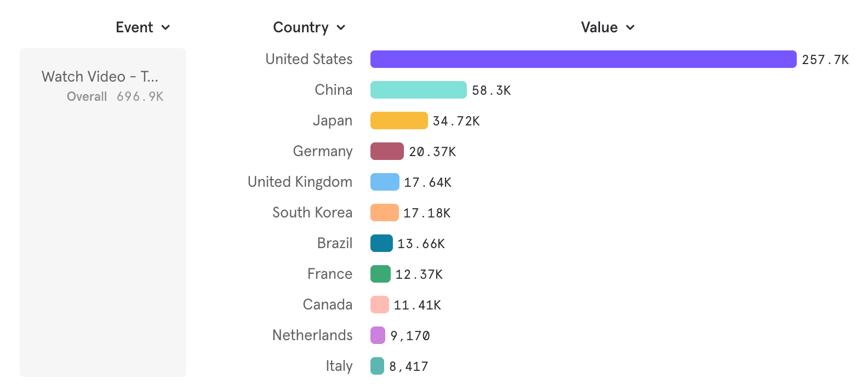
Task: Click the blue United Kingdom bar
Action: click(x=385, y=182)
